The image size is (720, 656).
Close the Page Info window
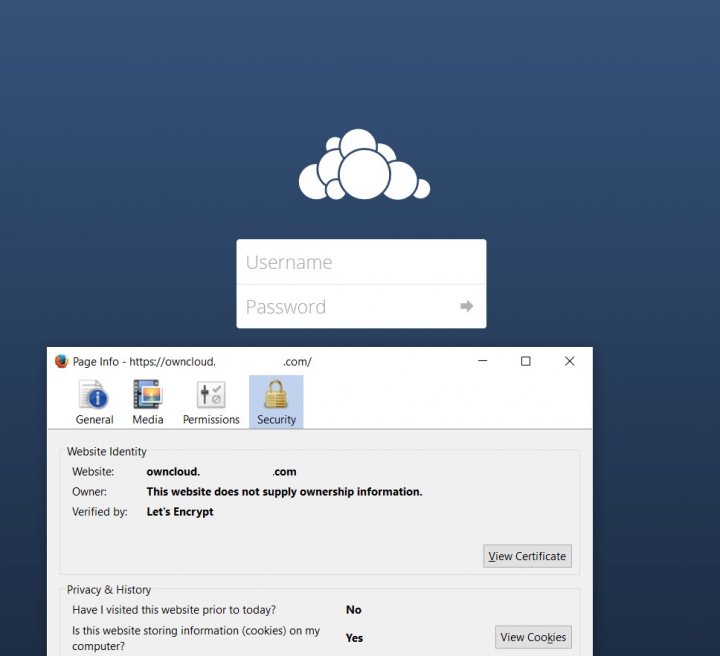click(569, 361)
